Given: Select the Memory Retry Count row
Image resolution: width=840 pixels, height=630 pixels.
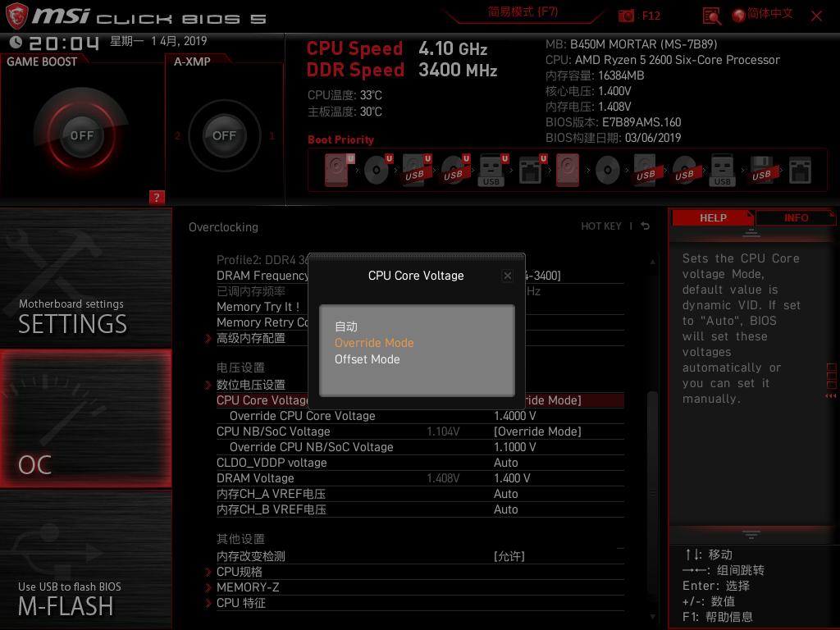Looking at the screenshot, I should (420, 322).
